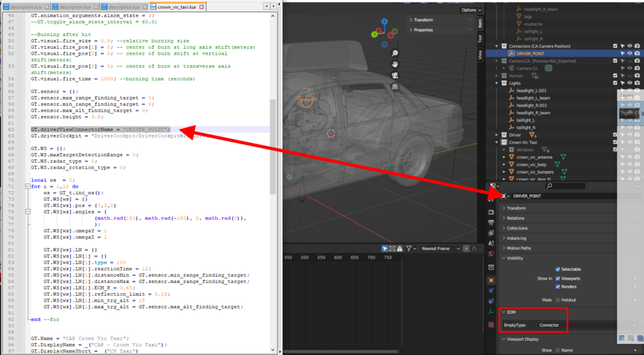Toggle the Renders visibility checkbox

(x=558, y=287)
